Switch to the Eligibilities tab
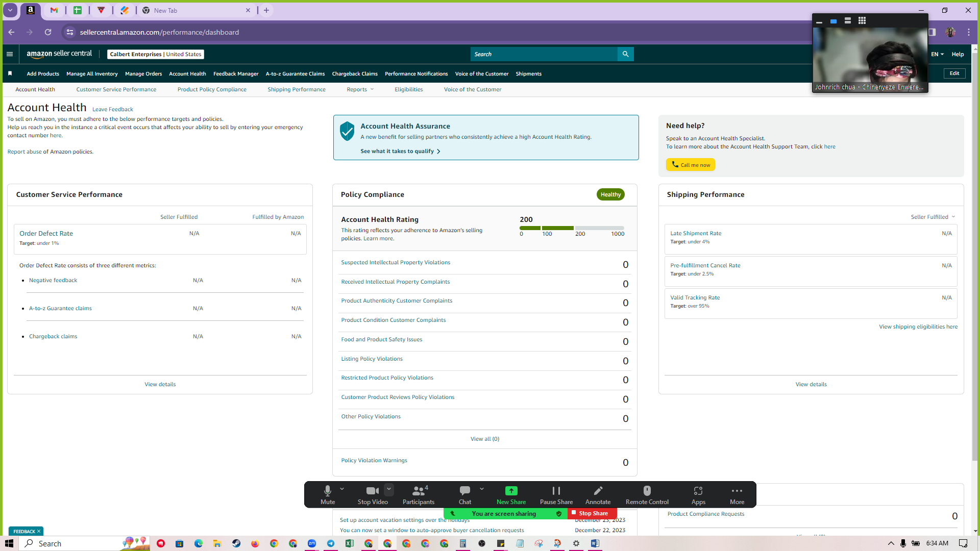 pos(409,89)
